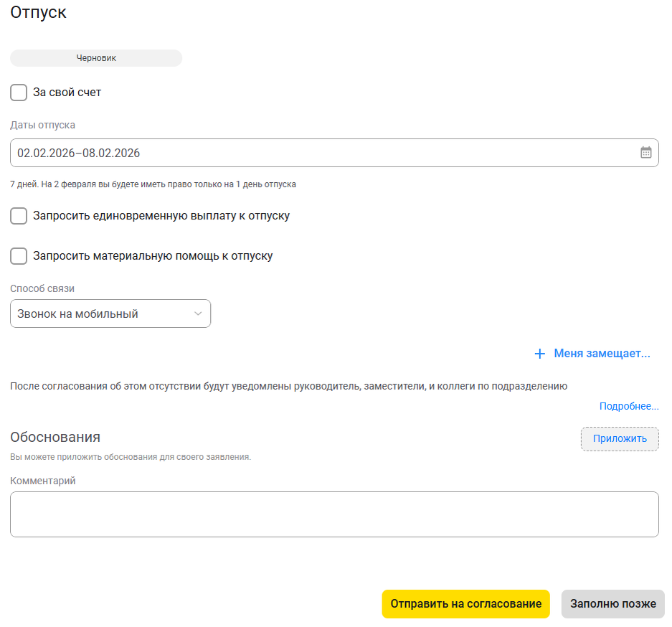
Task: Click the За свой счет label text
Action: point(67,92)
